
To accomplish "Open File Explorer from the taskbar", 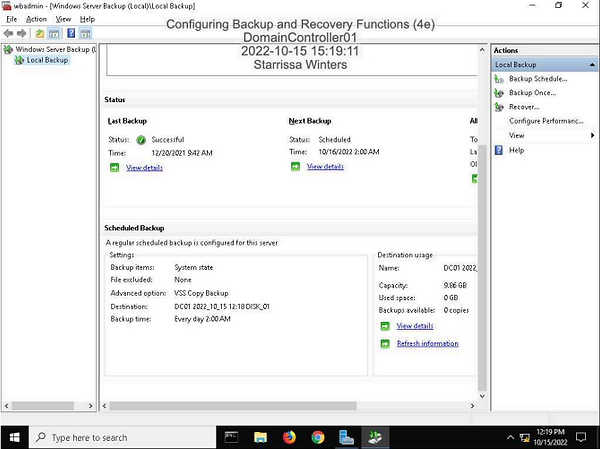I will (260, 437).
